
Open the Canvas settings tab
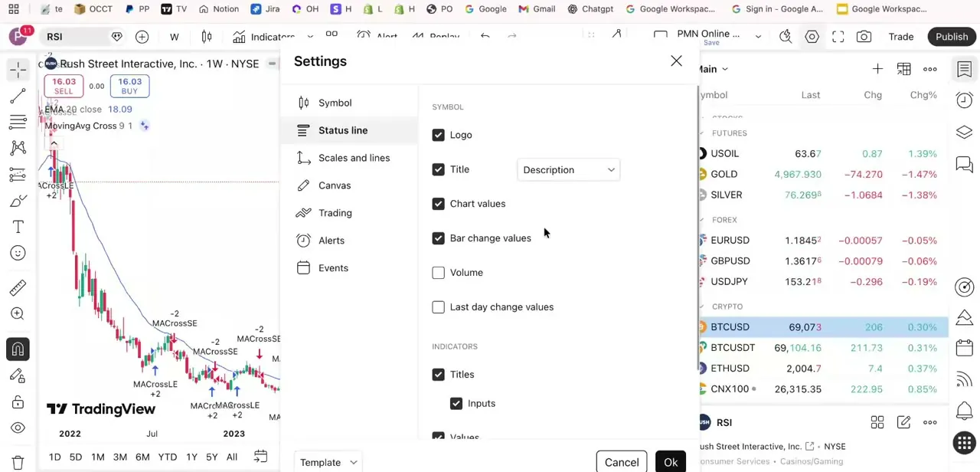tap(350, 185)
